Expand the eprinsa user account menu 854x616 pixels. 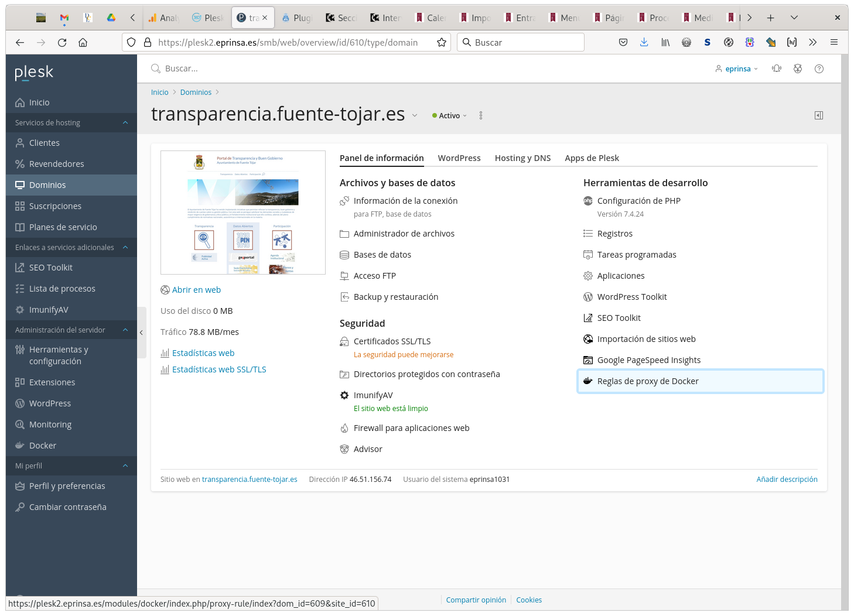click(x=737, y=69)
